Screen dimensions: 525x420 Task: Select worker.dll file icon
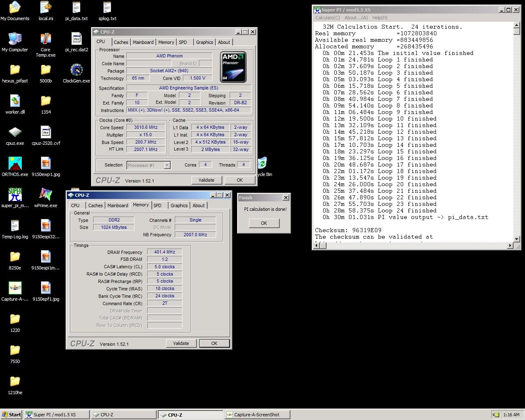click(15, 105)
